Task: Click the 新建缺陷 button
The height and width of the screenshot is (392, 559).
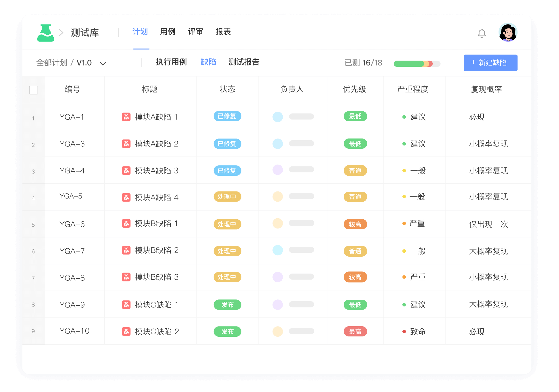Action: coord(490,63)
